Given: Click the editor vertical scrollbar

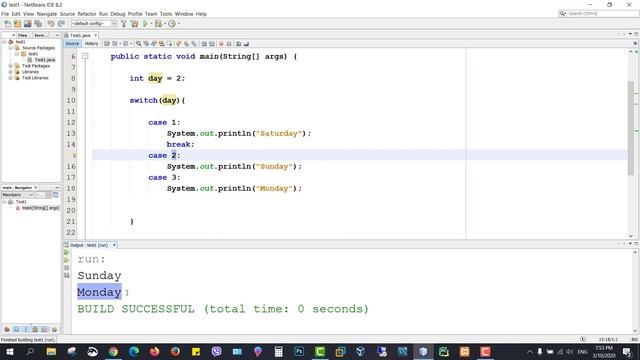Looking at the screenshot, I should (x=631, y=128).
